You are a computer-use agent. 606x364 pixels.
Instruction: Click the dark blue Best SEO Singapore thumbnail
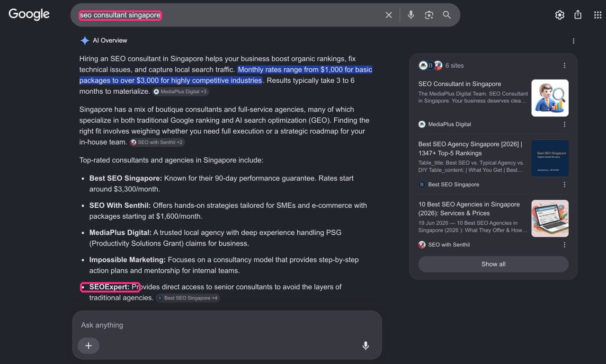(550, 158)
